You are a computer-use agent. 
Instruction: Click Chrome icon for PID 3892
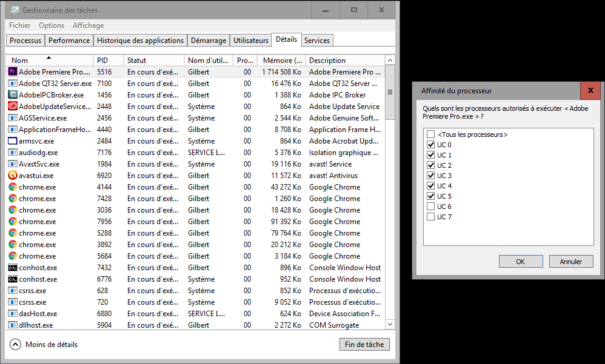pyautogui.click(x=13, y=245)
